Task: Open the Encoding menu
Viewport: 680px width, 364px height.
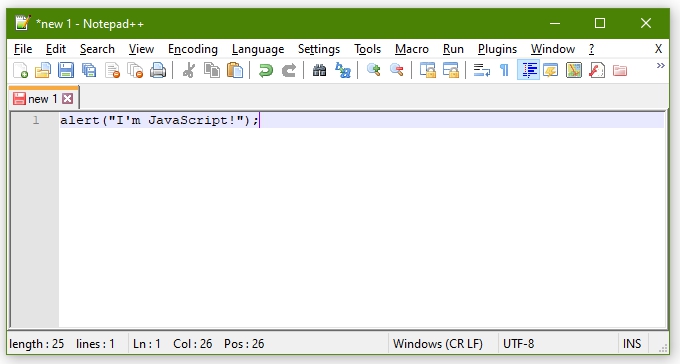Action: pyautogui.click(x=193, y=49)
